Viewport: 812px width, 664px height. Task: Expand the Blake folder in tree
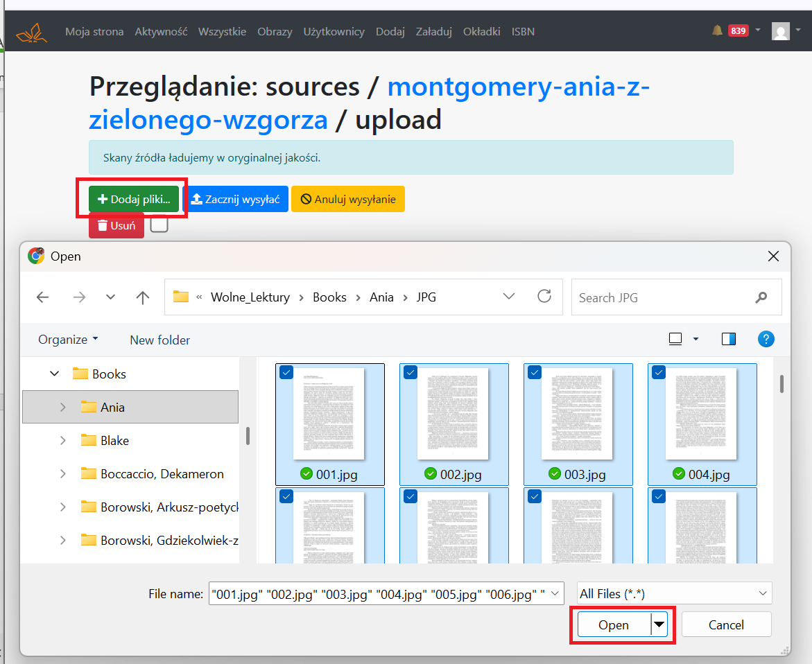[x=62, y=440]
